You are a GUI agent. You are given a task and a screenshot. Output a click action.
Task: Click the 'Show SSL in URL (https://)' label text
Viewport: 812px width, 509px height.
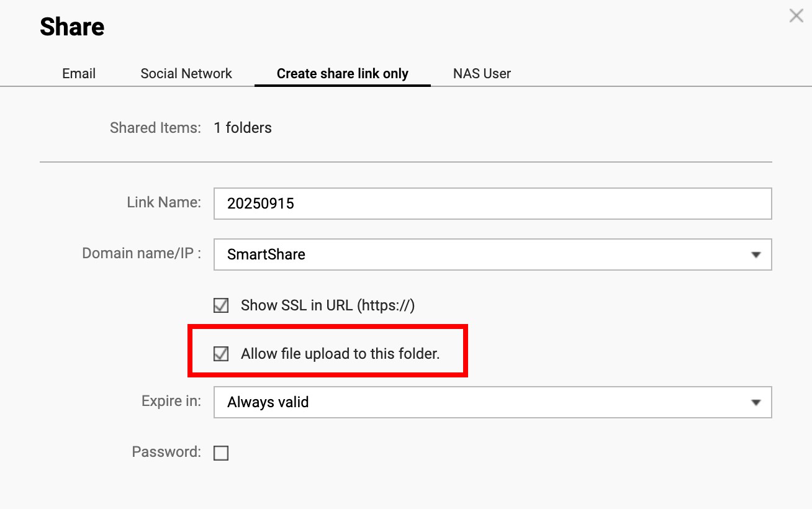327,305
